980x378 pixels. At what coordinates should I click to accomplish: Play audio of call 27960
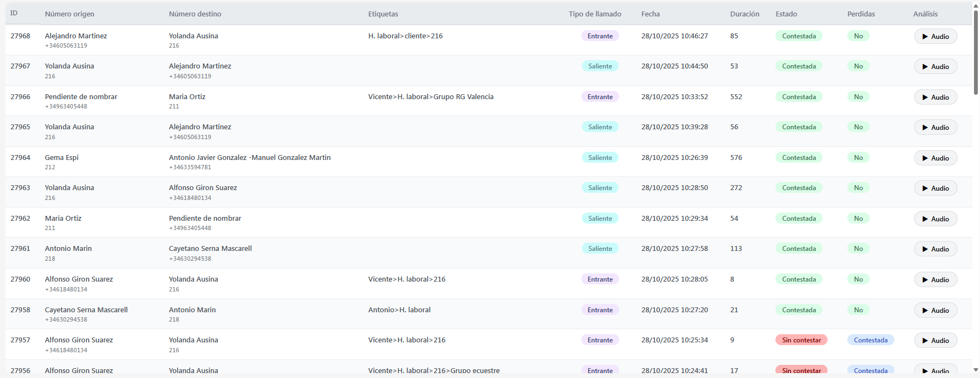click(935, 280)
